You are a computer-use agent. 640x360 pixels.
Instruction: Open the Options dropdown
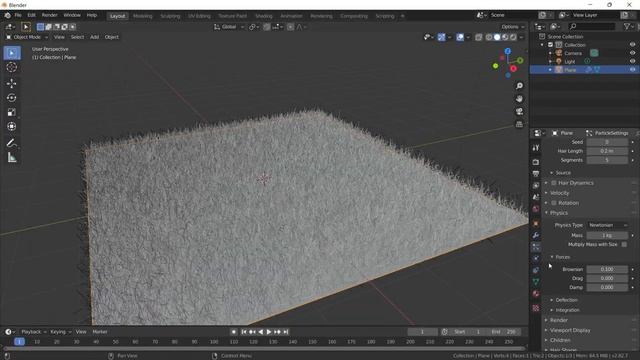pos(513,27)
